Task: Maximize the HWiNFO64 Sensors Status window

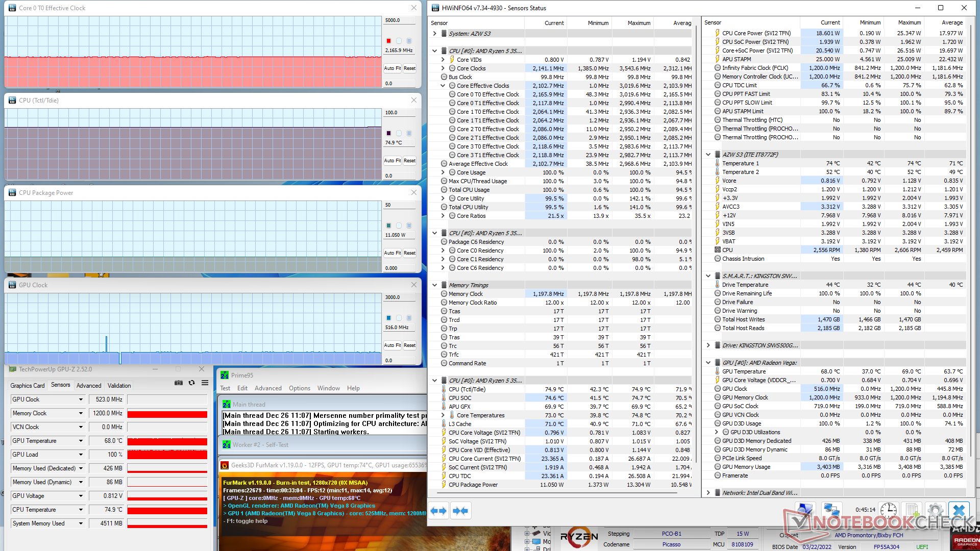Action: (x=941, y=8)
